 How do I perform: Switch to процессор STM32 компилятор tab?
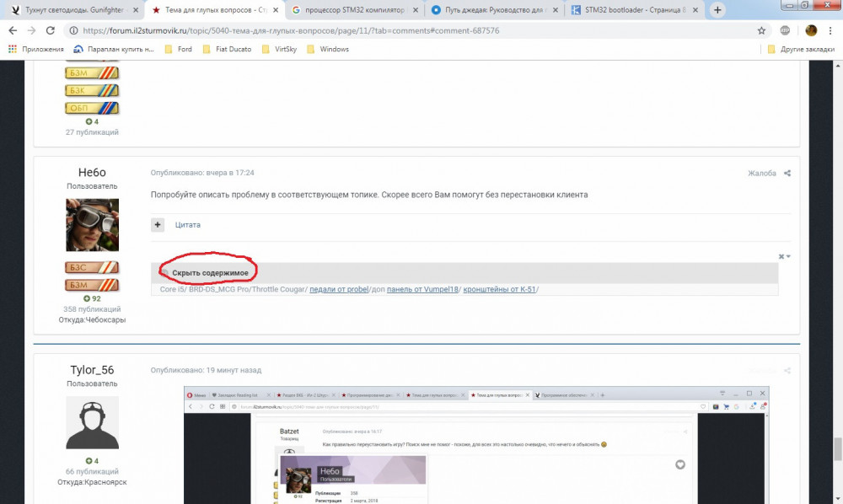(x=352, y=10)
